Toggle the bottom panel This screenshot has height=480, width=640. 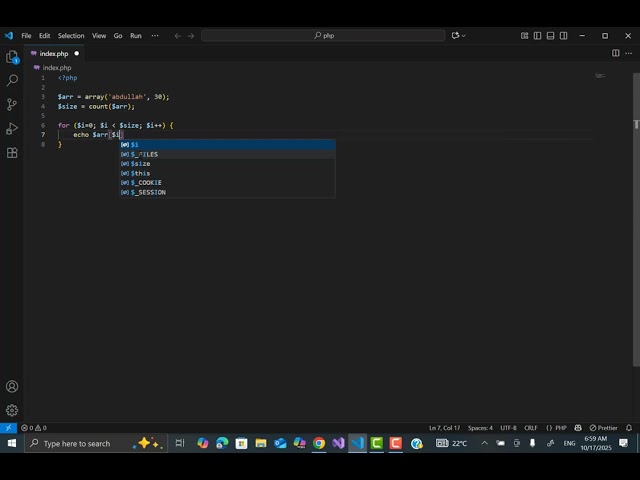(550, 36)
